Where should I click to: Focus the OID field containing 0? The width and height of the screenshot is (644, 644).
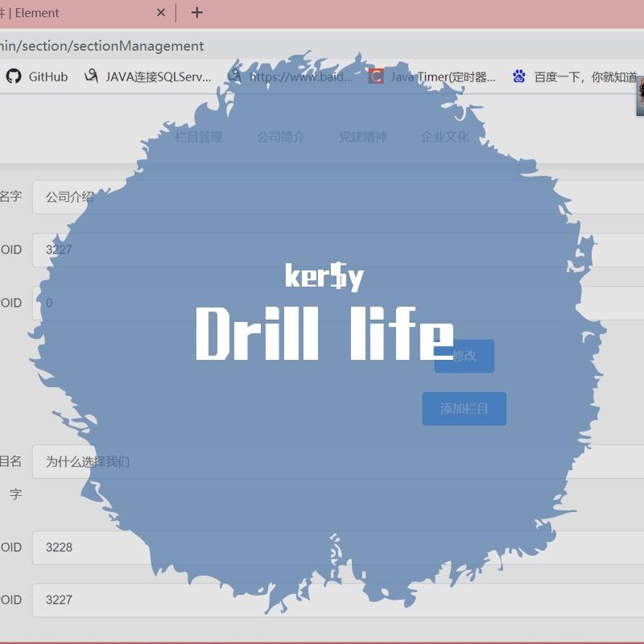pos(338,303)
